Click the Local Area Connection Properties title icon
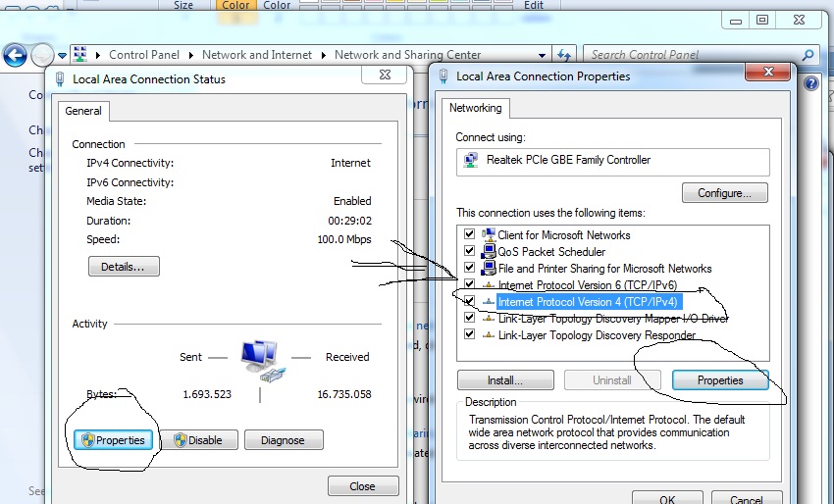This screenshot has height=504, width=834. click(x=443, y=76)
